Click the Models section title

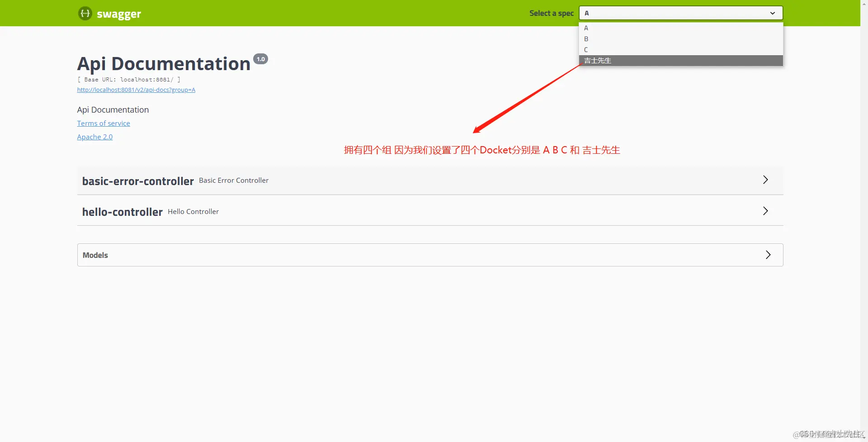95,255
